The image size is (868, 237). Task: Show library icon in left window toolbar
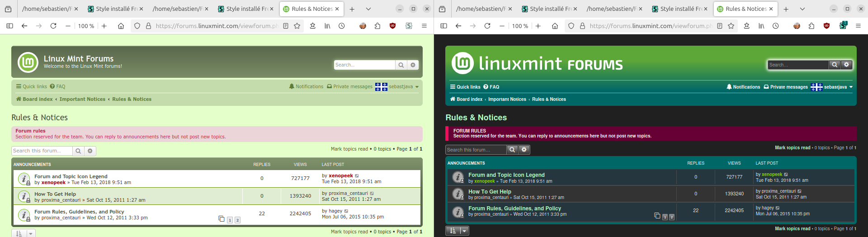click(x=327, y=26)
